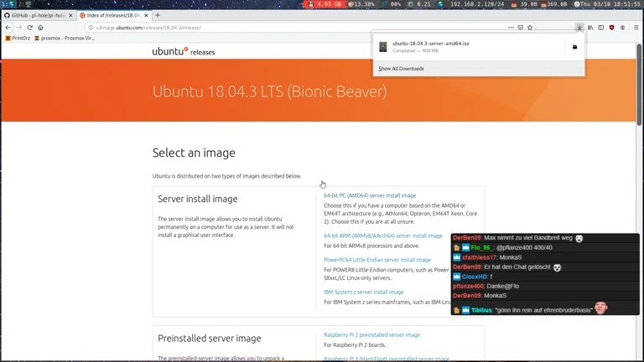Open the Library icon in toolbar

(590, 28)
